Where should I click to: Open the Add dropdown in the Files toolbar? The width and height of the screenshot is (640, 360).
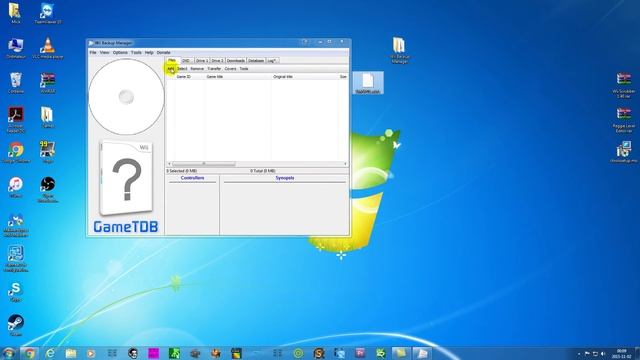tap(171, 69)
